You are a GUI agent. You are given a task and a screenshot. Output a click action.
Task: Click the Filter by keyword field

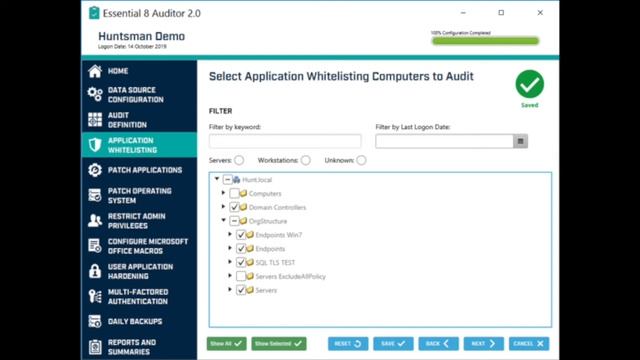(285, 141)
